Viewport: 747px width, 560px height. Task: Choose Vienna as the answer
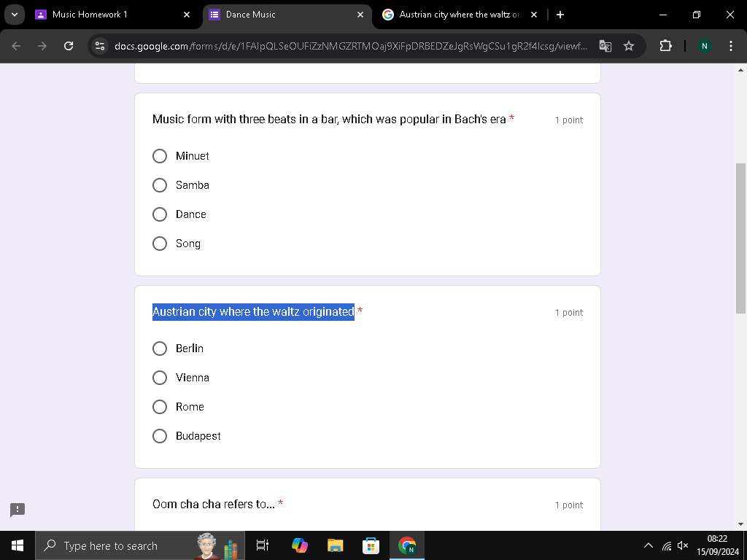click(160, 378)
